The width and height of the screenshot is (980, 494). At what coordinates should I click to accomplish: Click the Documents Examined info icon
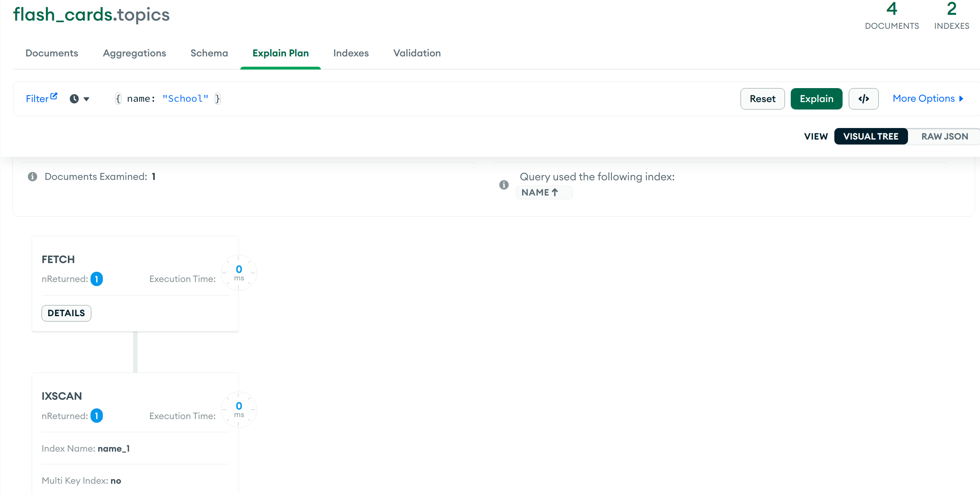(x=33, y=177)
